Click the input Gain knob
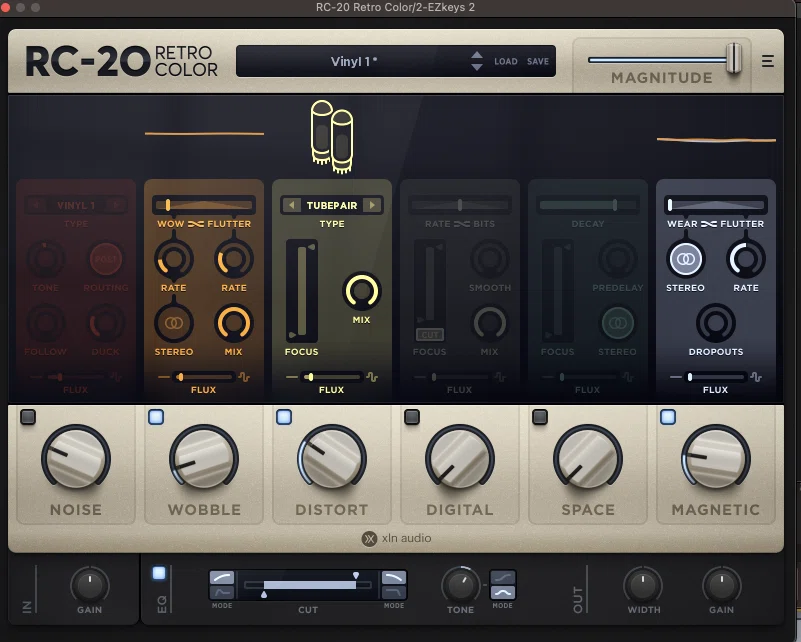 point(89,585)
